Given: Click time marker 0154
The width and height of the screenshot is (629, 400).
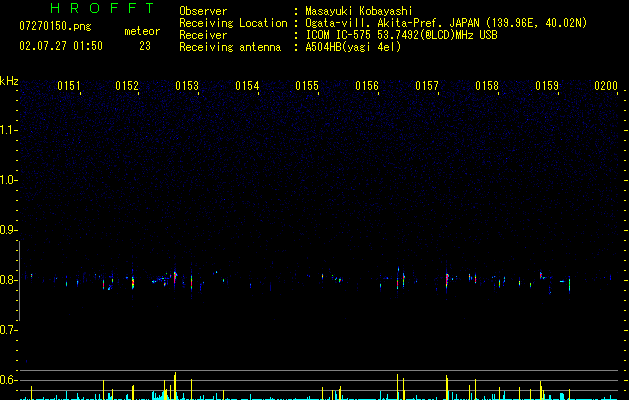Looking at the screenshot, I should 247,85.
